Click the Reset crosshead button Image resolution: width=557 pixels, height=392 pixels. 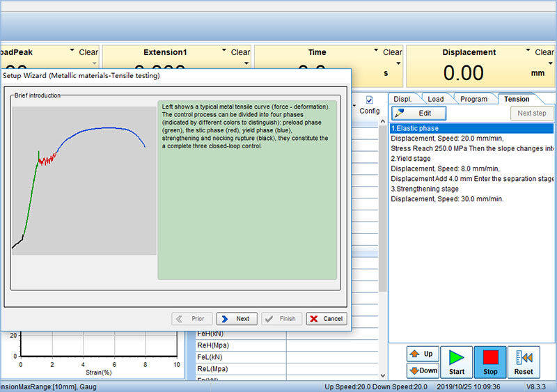tap(524, 363)
